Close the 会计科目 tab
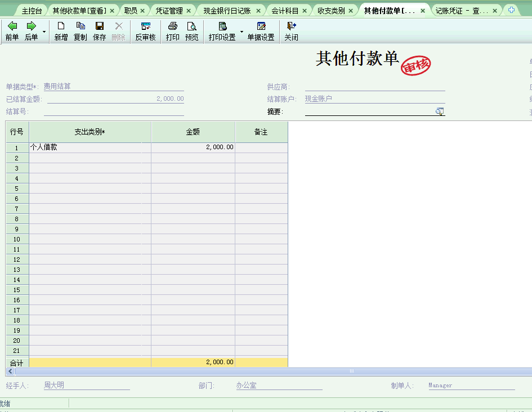 click(x=305, y=11)
